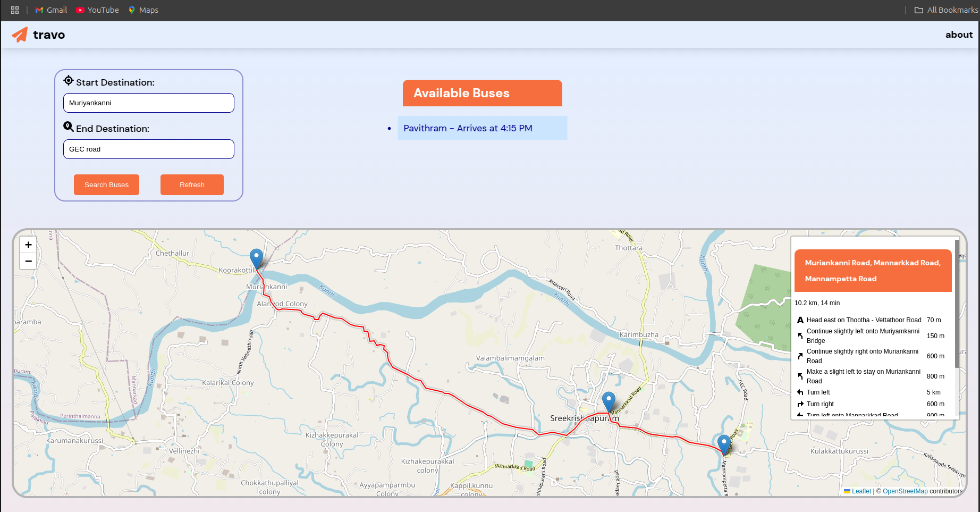Click the directions panel scrollbar

pyautogui.click(x=957, y=303)
